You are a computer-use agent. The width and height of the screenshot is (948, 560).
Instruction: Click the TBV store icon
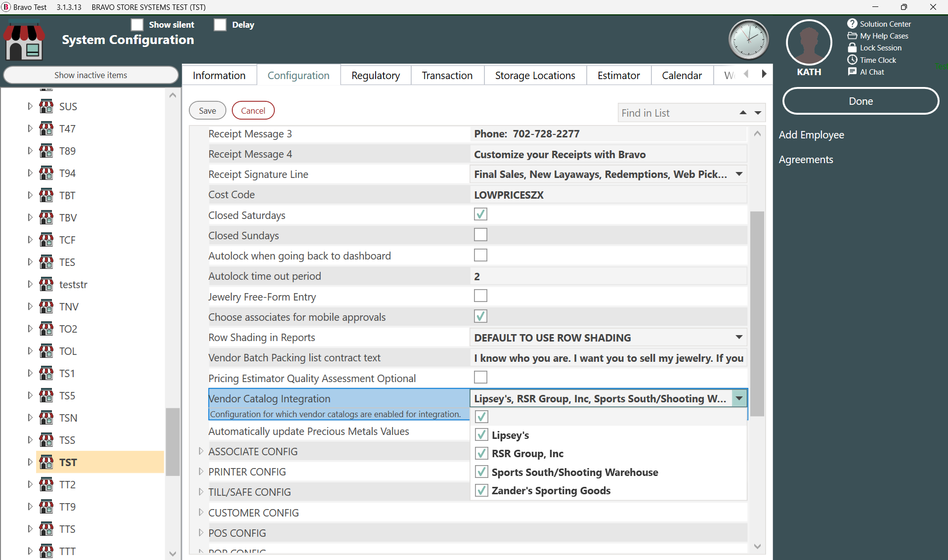(46, 217)
